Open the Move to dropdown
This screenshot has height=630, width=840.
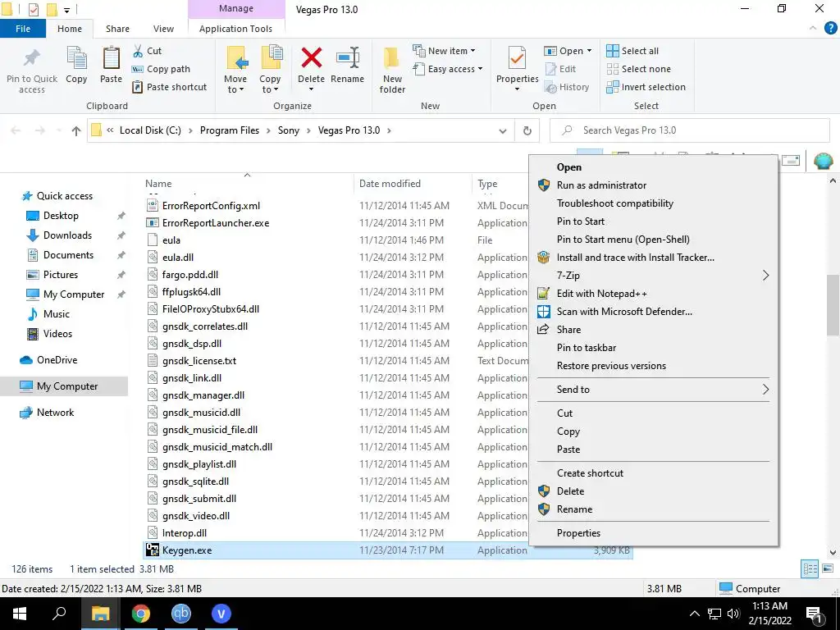pyautogui.click(x=235, y=84)
